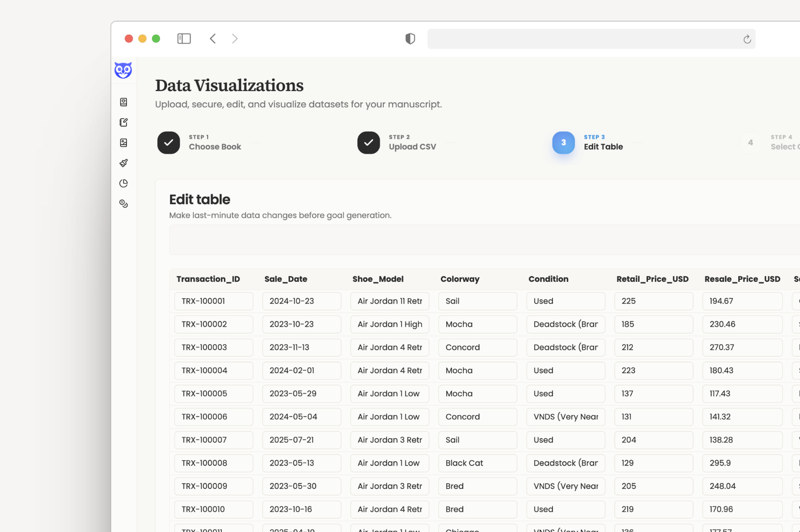This screenshot has height=532, width=800.
Task: Edit the TRX-100001 transaction ID cell
Action: (x=213, y=301)
